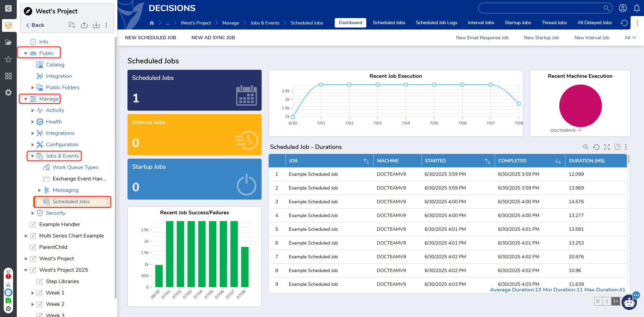Click the refresh icon in top bar
The image size is (644, 317).
click(x=624, y=23)
